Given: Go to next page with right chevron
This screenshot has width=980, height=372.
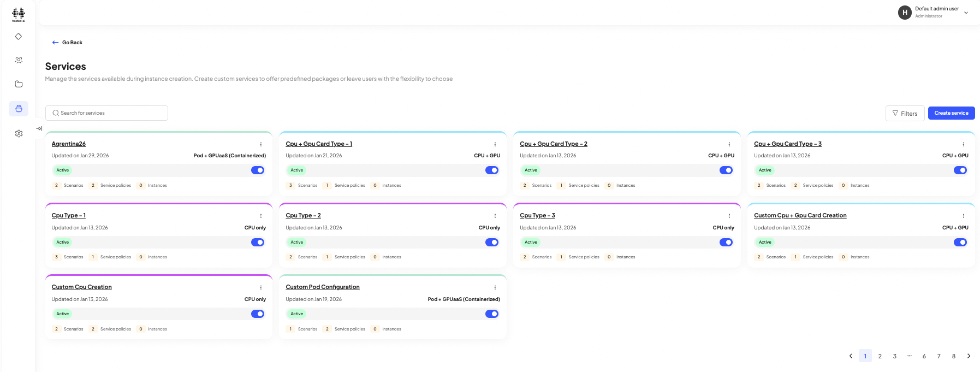Looking at the screenshot, I should [969, 356].
